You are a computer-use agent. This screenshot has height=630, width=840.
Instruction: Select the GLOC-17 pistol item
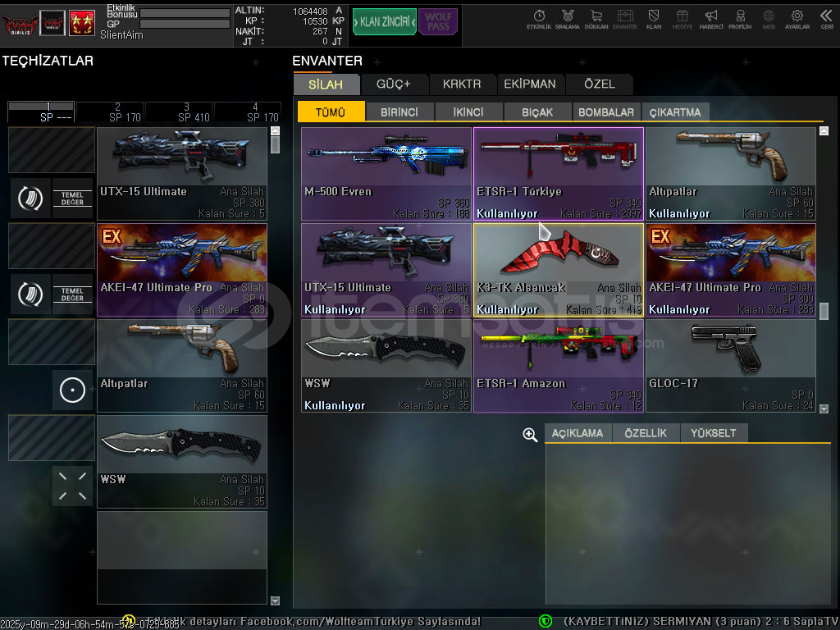pos(731,366)
